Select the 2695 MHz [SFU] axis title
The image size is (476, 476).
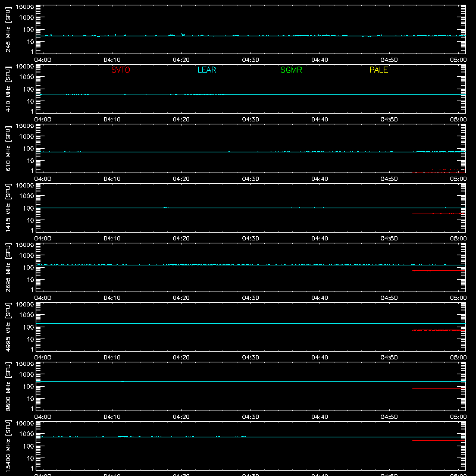tap(8, 267)
